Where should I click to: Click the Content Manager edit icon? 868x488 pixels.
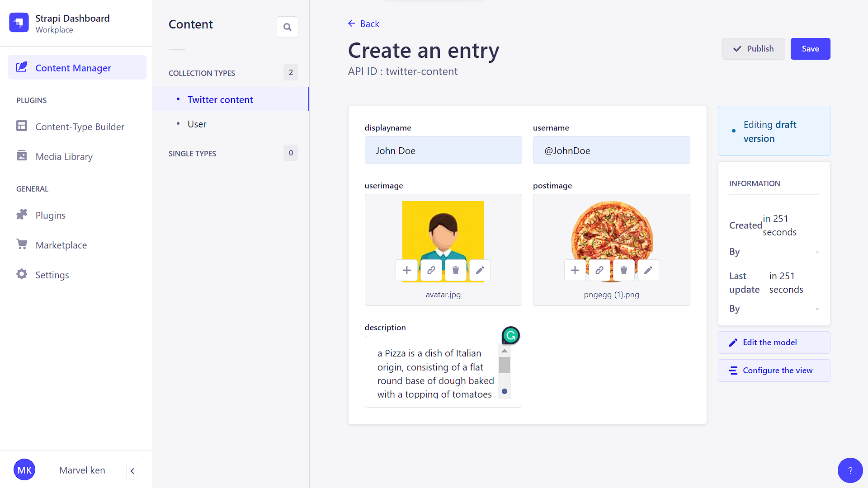tap(22, 67)
